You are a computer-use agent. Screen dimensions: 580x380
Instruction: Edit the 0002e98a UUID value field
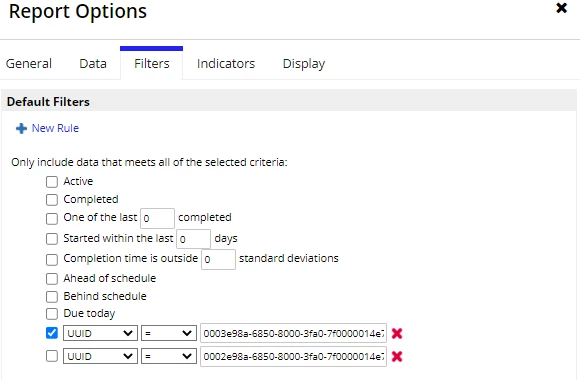[293, 356]
